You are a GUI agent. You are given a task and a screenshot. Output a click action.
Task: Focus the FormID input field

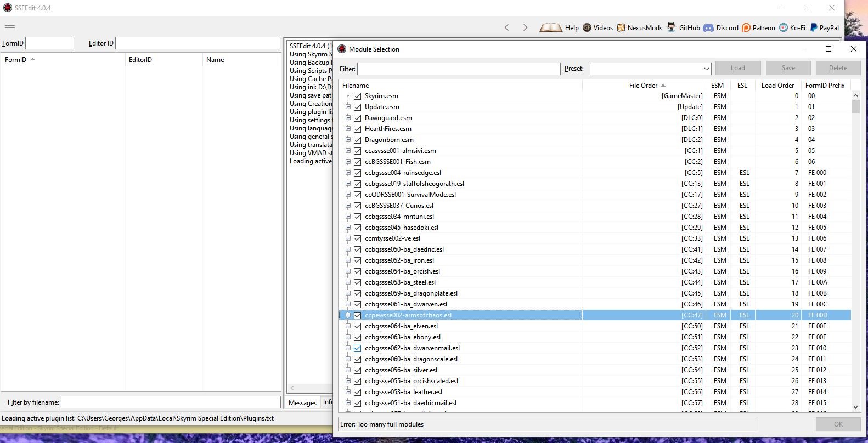click(49, 43)
